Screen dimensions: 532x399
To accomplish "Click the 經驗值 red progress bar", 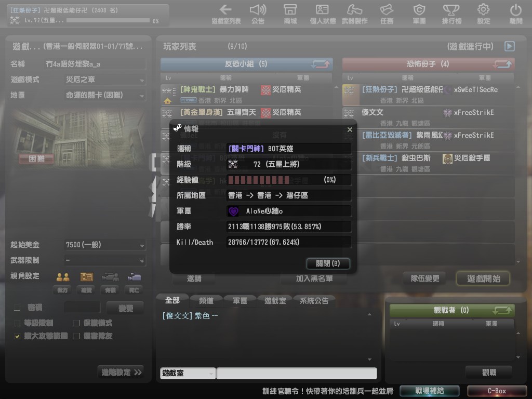I will coord(259,180).
